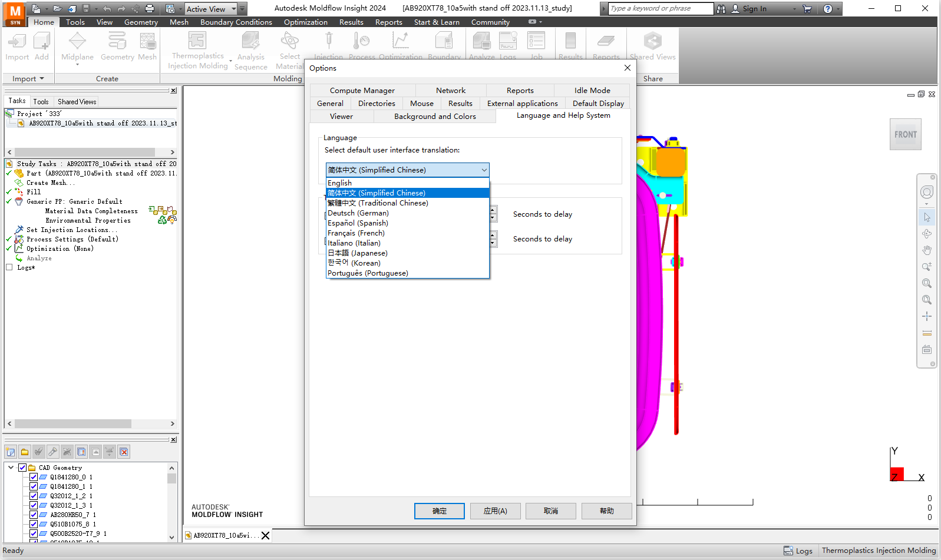Open the Midplane dropdown arrow
This screenshot has width=941, height=560.
pos(77,64)
